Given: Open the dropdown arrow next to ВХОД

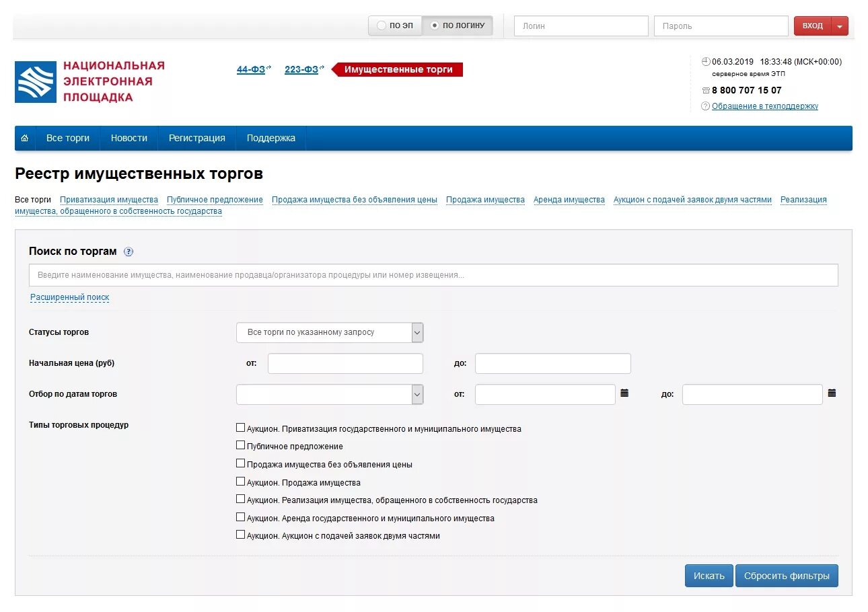Looking at the screenshot, I should point(840,26).
